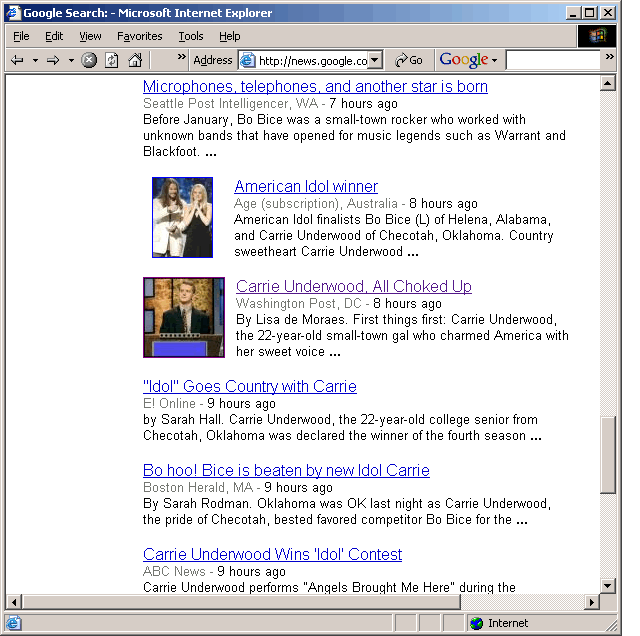Open the Back history dropdown arrow
This screenshot has height=636, width=640.
click(x=36, y=61)
